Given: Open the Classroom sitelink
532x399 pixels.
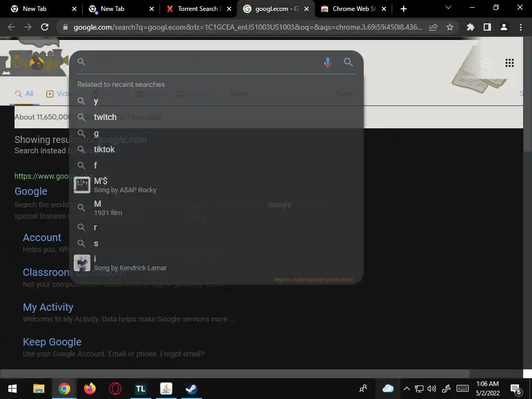Looking at the screenshot, I should 46,272.
